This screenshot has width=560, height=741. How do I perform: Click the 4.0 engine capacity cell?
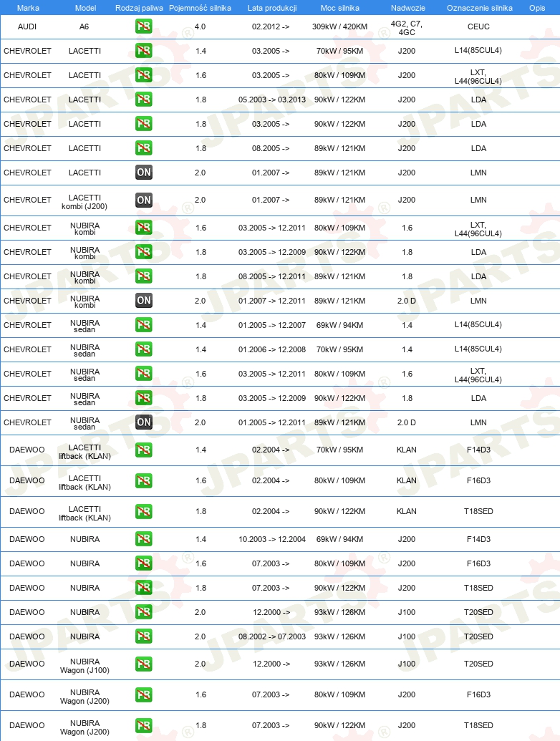(x=200, y=26)
